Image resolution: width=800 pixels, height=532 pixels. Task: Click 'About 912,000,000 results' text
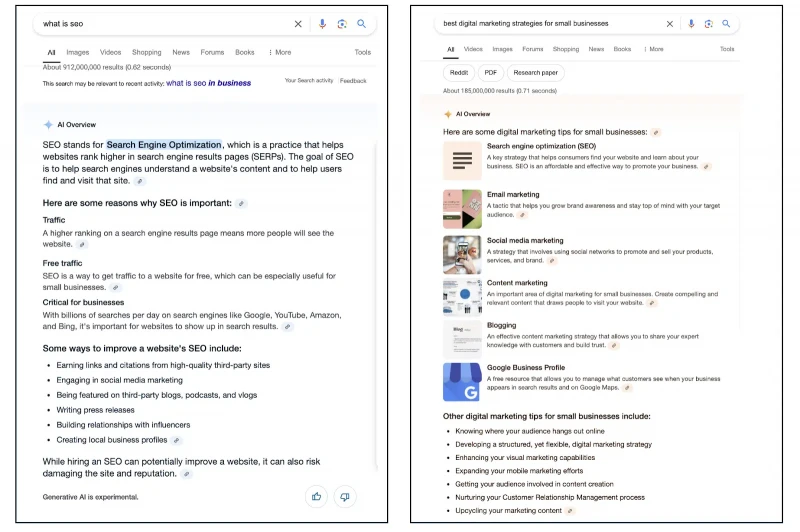click(x=107, y=67)
